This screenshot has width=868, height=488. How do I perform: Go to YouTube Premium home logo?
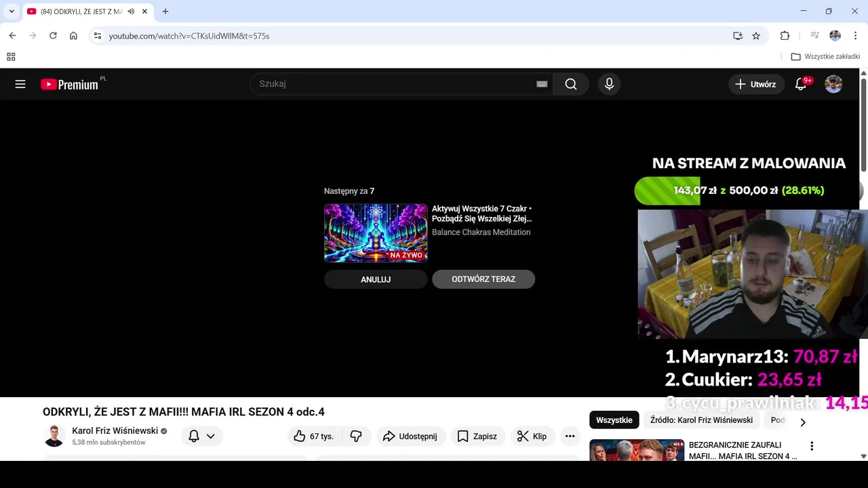coord(69,84)
